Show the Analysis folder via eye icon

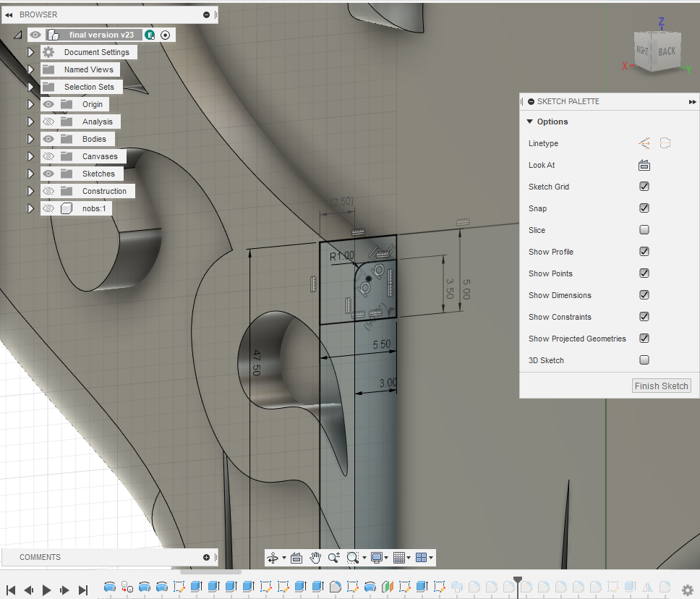pyautogui.click(x=48, y=122)
